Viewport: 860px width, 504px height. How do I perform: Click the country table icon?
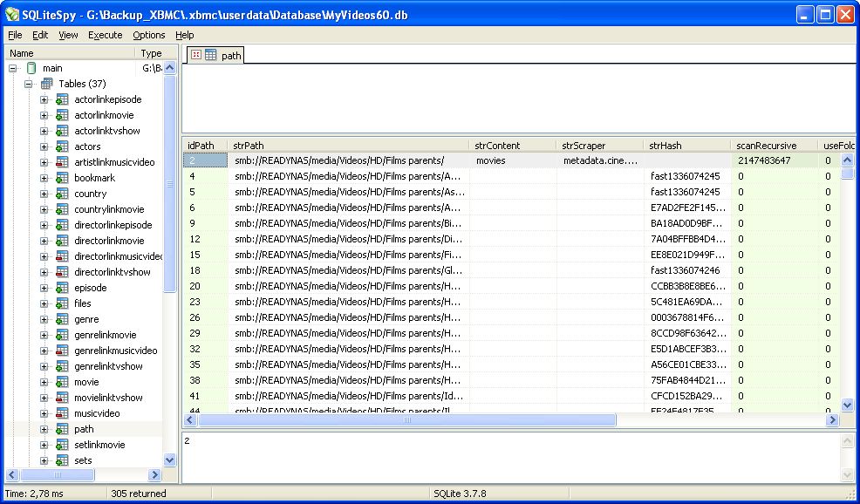63,194
